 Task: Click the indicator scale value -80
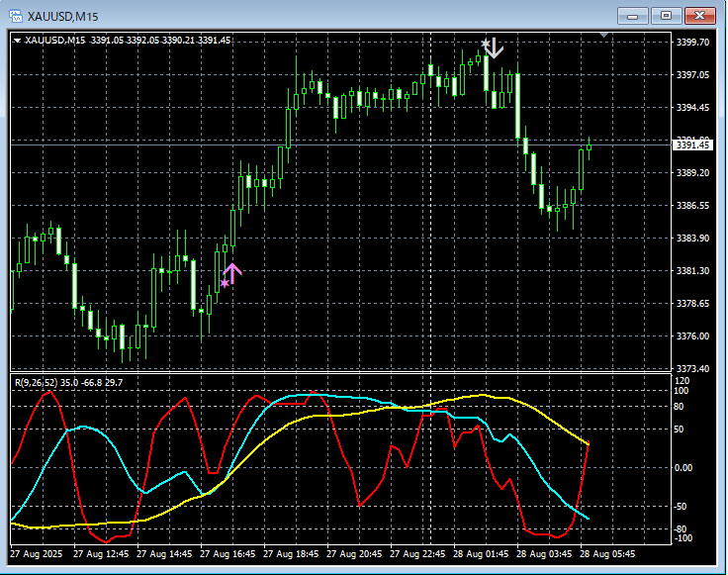coord(681,529)
